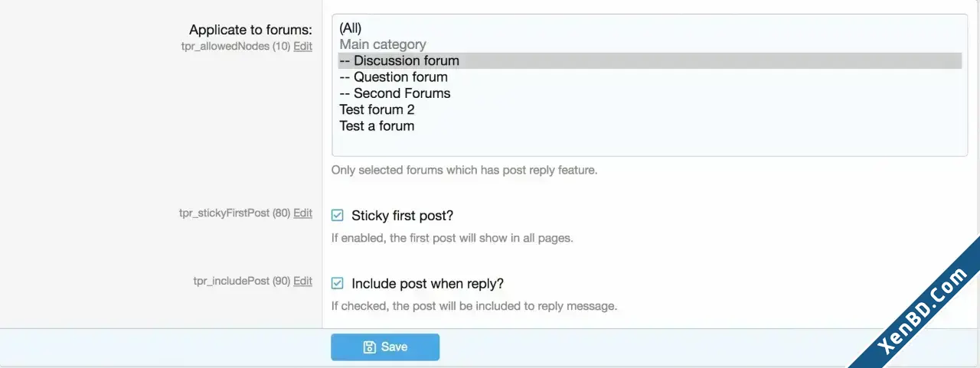Image resolution: width=980 pixels, height=368 pixels.
Task: Toggle via 'Include post when reply?' label
Action: tap(427, 284)
